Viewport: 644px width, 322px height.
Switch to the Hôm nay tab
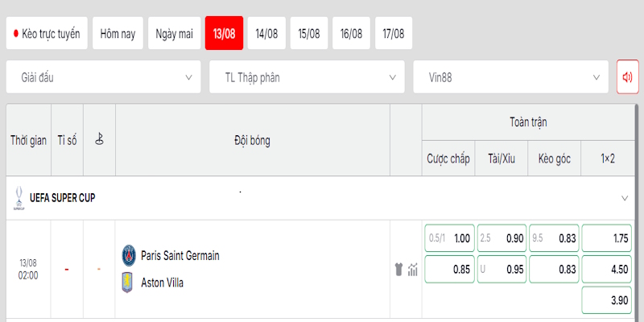[118, 33]
